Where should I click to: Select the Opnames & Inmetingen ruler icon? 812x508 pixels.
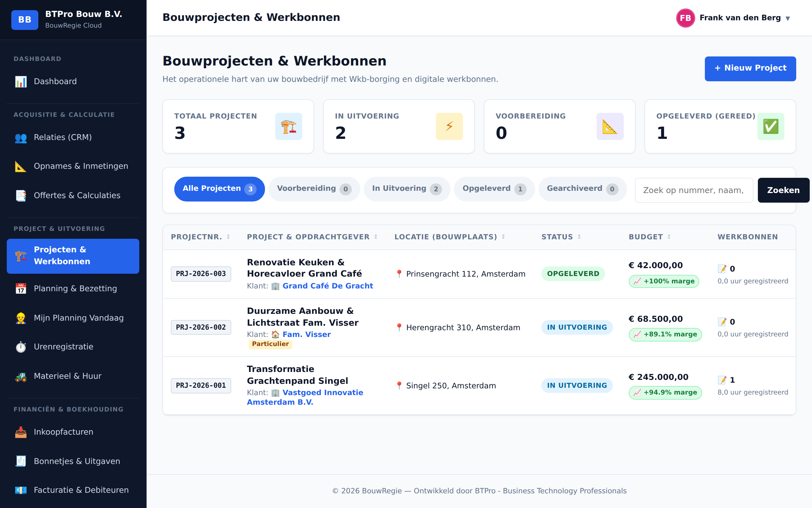(x=21, y=166)
